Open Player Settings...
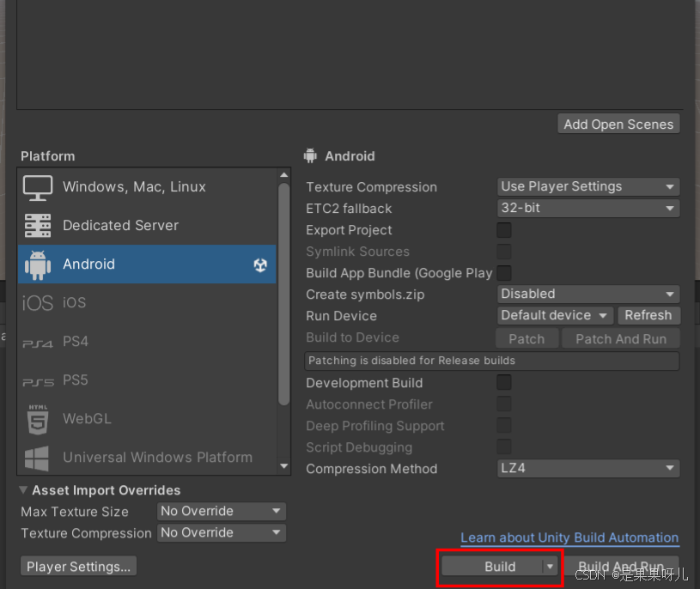 click(x=78, y=567)
